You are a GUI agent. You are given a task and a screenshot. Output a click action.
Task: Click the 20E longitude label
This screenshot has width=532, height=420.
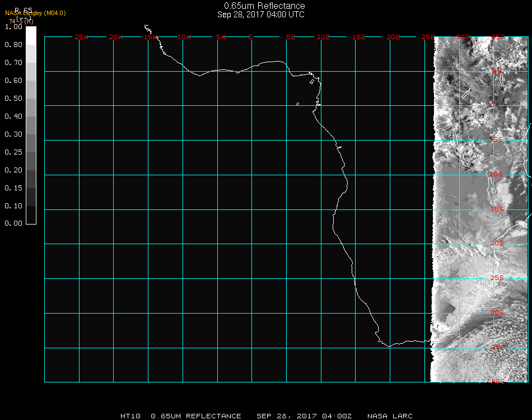point(394,37)
